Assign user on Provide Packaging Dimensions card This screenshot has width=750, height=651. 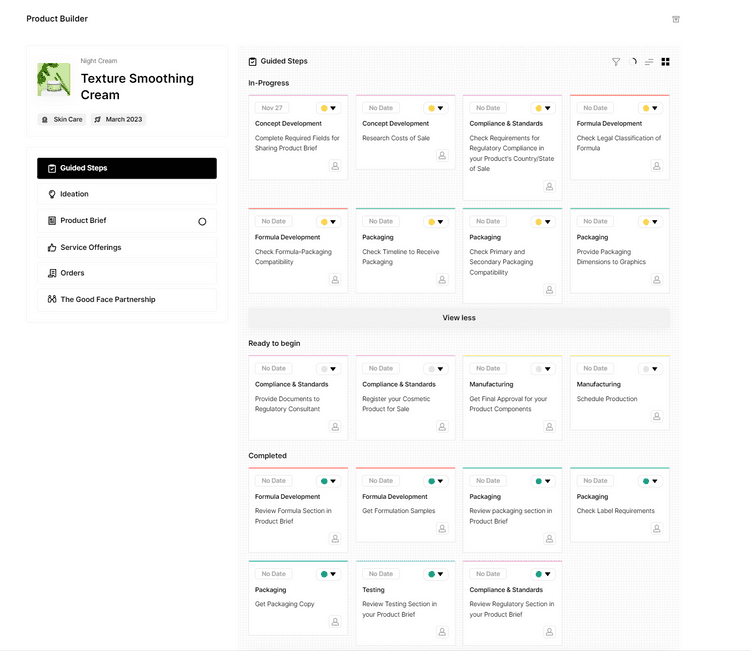pos(657,279)
